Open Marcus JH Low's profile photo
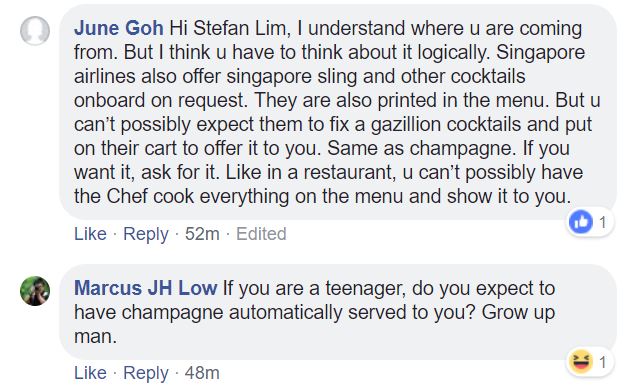Viewport: 641px width, 389px height. [x=35, y=291]
